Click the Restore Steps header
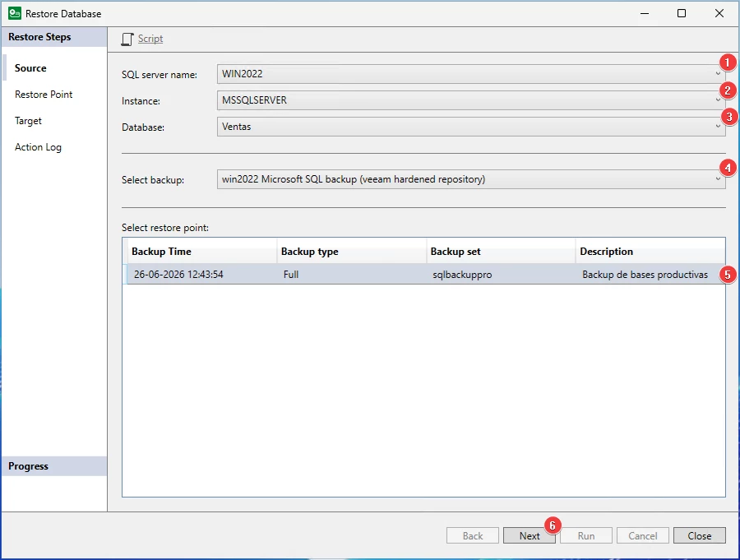 [54, 37]
